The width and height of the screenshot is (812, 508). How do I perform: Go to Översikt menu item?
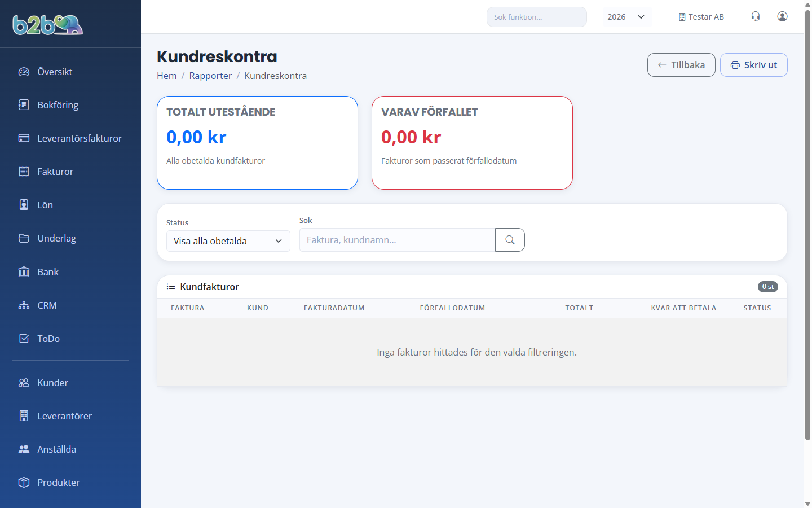[70, 72]
